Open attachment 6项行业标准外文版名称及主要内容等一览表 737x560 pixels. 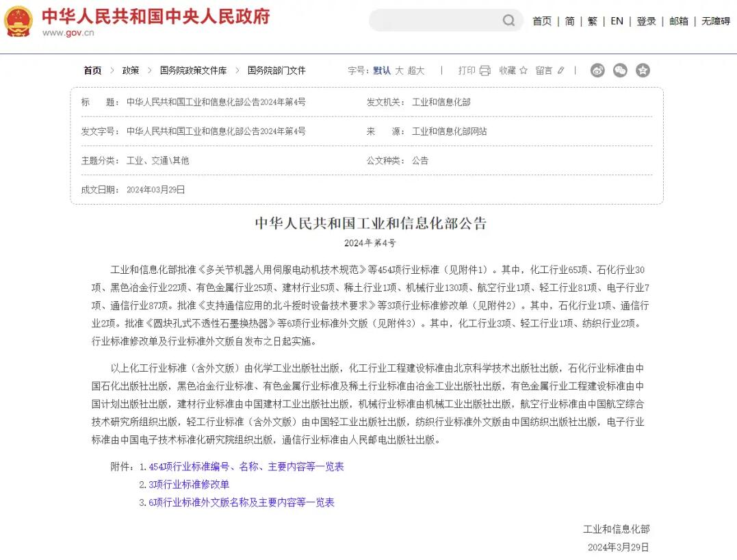coord(242,502)
